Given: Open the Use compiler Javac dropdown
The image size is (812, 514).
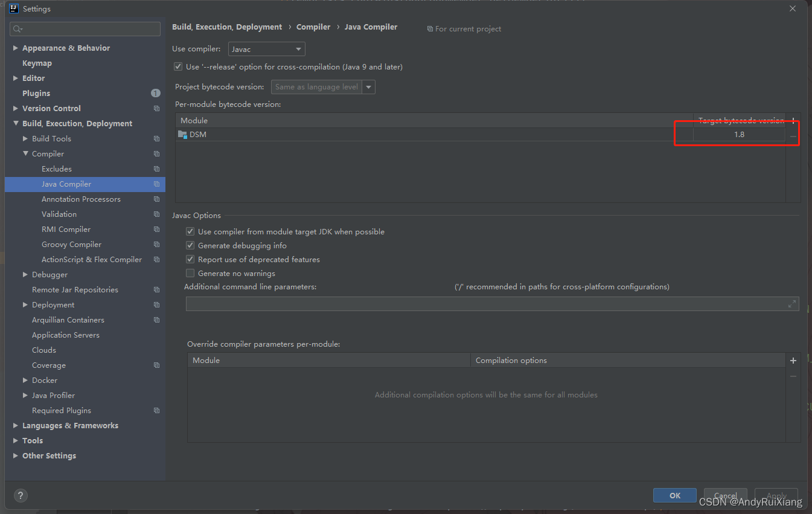Looking at the screenshot, I should (266, 49).
